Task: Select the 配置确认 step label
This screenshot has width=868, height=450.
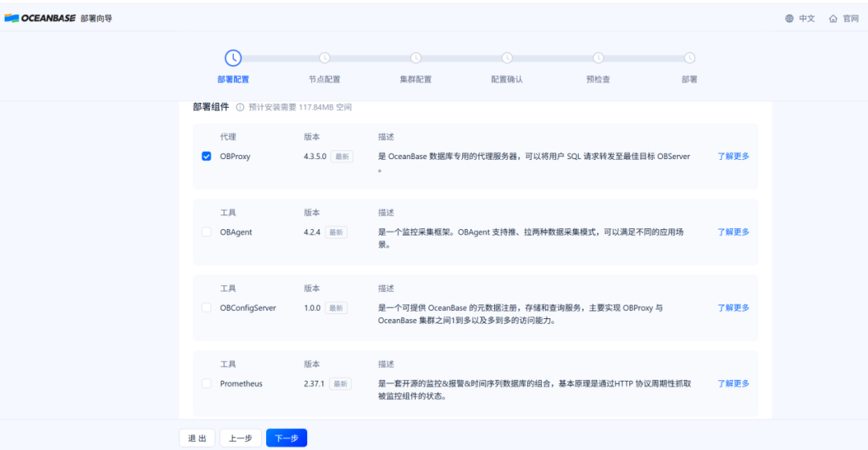Action: coord(507,79)
